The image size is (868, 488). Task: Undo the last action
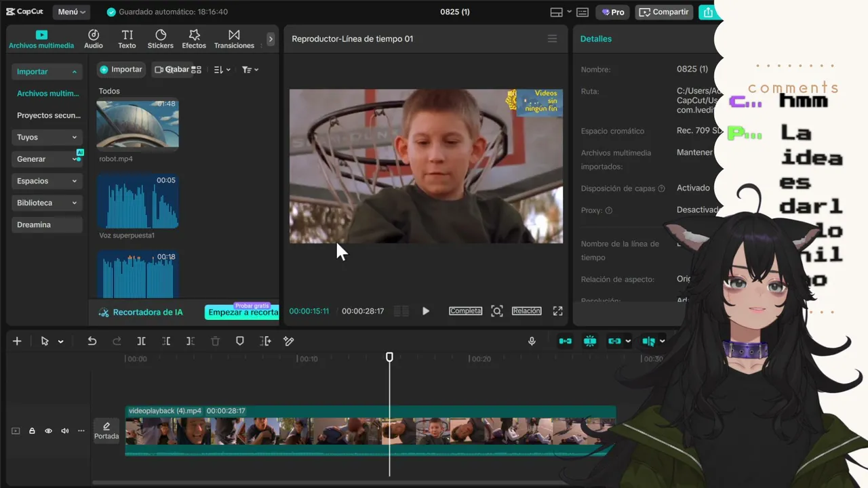92,341
